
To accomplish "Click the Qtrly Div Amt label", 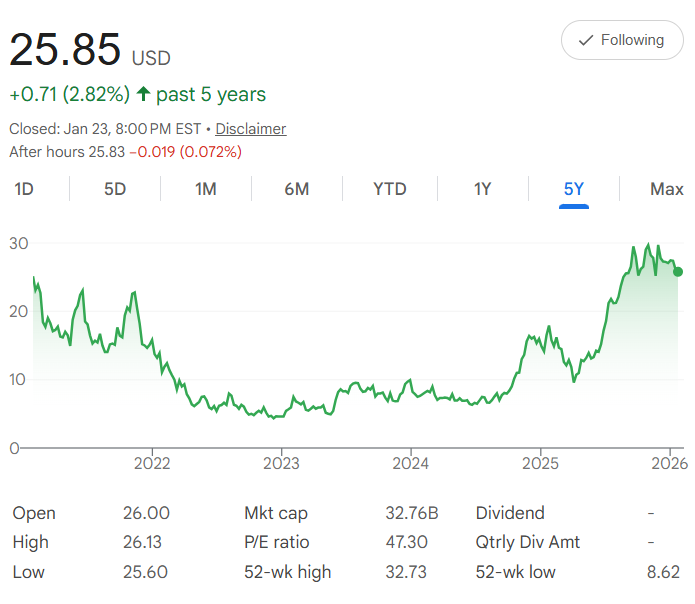I will (x=528, y=543).
